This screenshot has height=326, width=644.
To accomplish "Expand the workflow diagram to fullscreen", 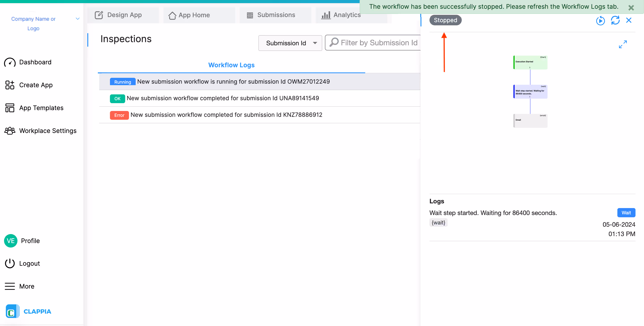I will pos(623,44).
